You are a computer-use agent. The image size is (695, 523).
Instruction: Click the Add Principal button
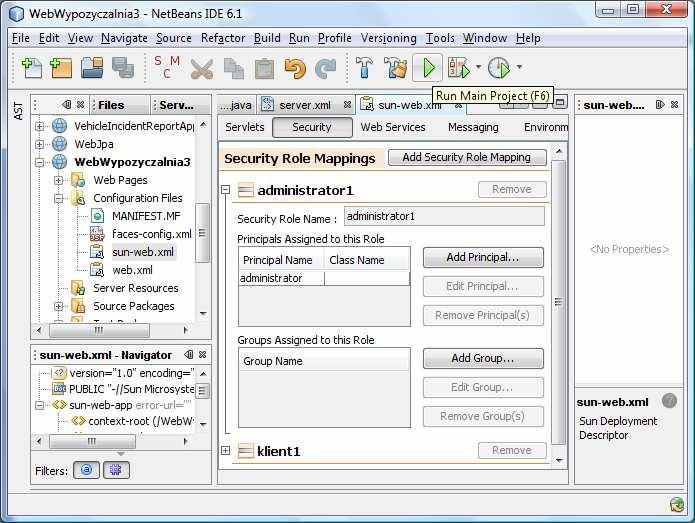tap(483, 258)
